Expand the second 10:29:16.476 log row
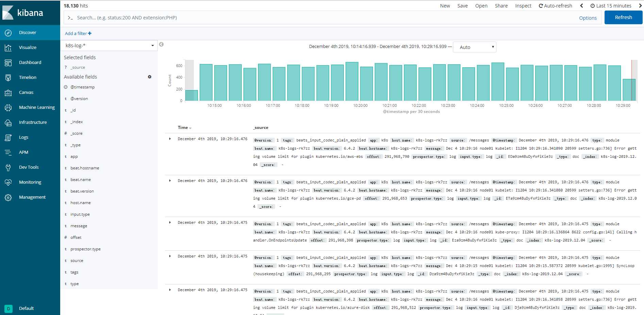This screenshot has width=644, height=315. tap(170, 181)
